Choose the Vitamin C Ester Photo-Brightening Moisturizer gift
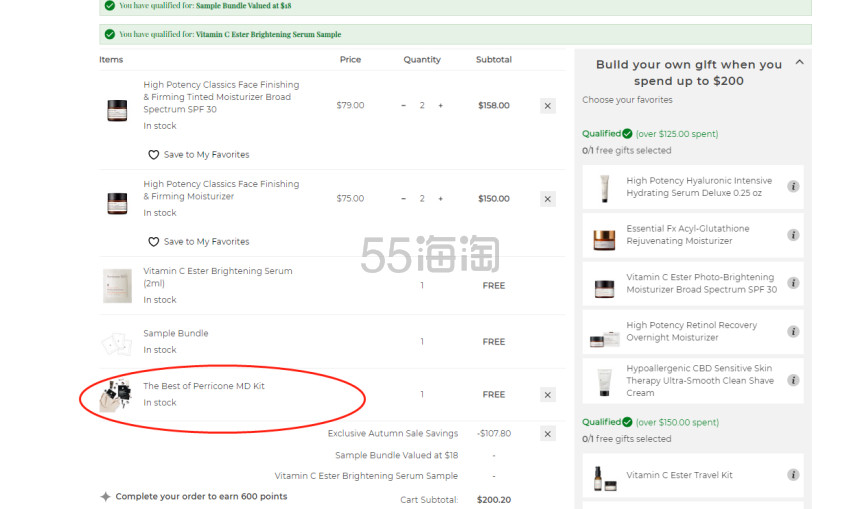Viewport: 860px width, 509px height. [x=693, y=284]
